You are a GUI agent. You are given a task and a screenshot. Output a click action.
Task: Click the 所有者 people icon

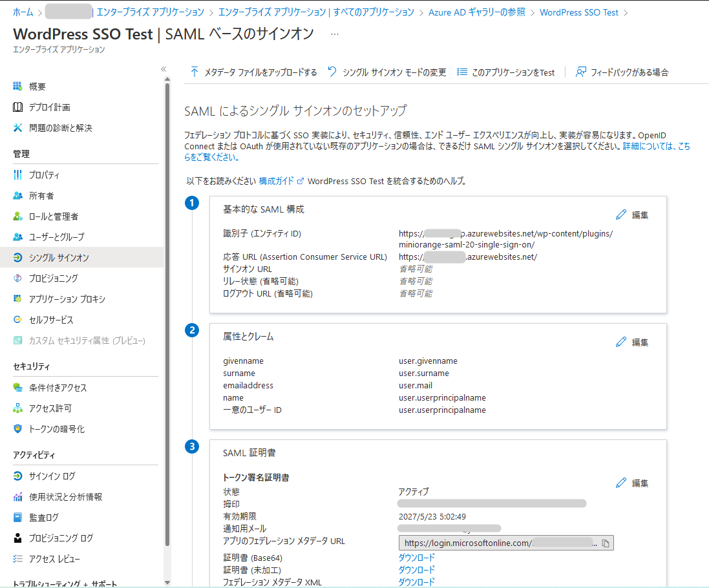point(17,196)
